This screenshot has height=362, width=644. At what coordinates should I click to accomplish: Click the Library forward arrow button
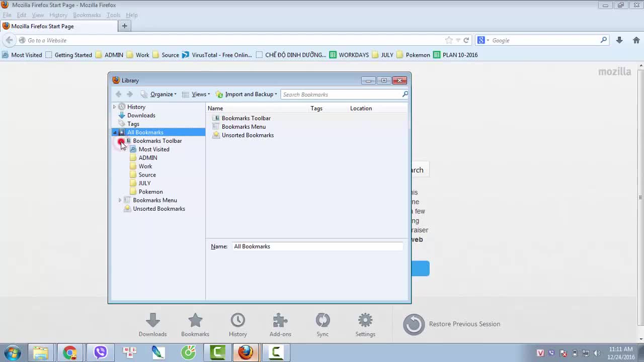click(x=130, y=94)
